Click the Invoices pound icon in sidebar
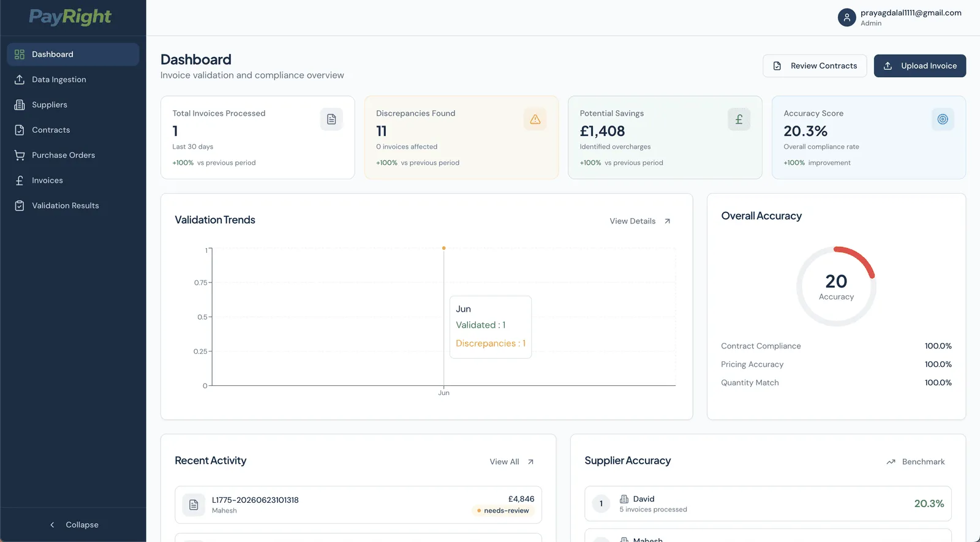This screenshot has width=980, height=542. [x=20, y=180]
